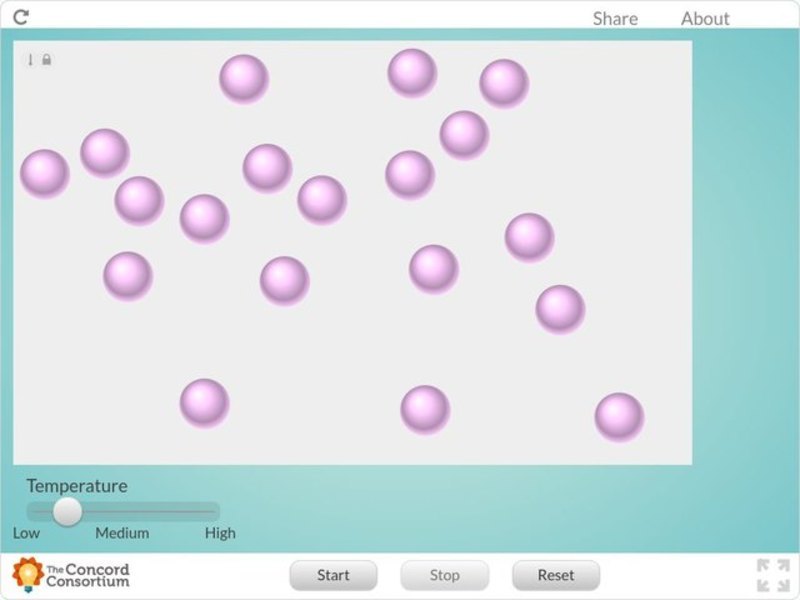Click the lock icon in the simulation corner
This screenshot has width=800, height=600.
47,60
